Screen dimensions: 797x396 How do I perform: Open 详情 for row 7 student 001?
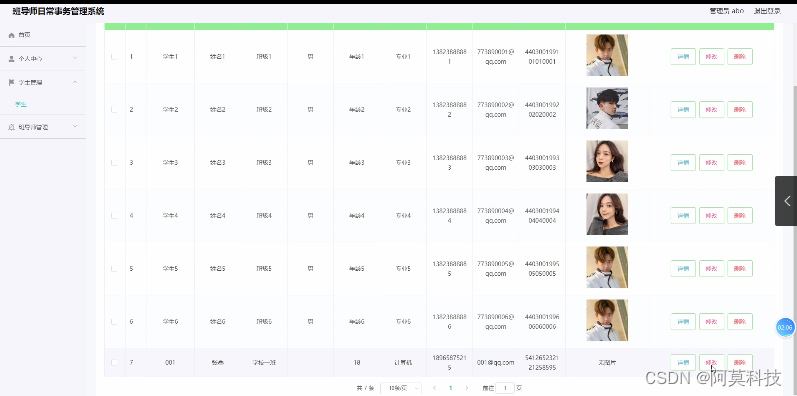(683, 362)
